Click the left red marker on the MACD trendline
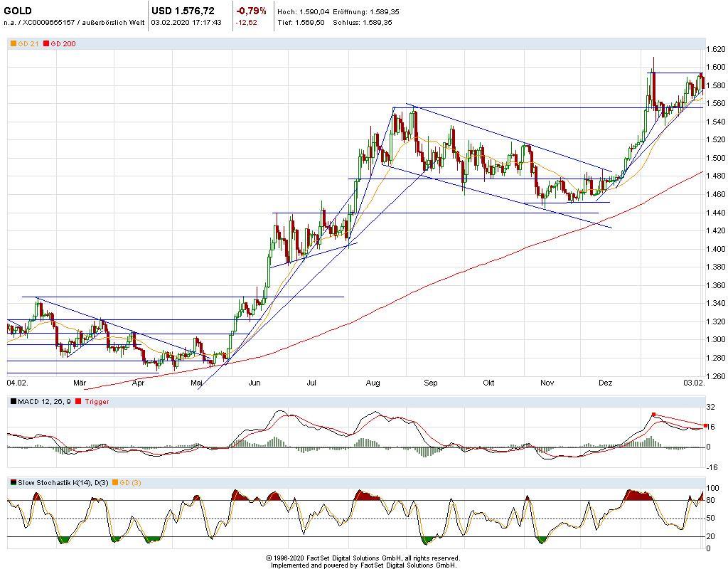Screen dimensions: 728x569 coord(653,414)
